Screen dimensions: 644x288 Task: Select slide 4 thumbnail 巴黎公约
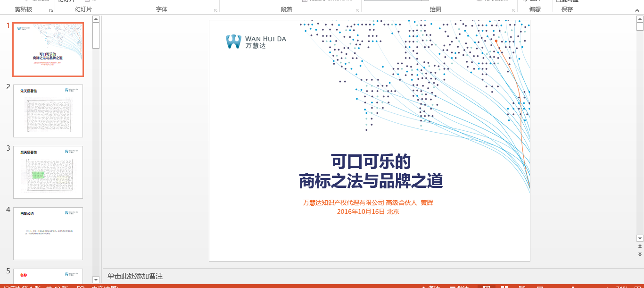48,234
